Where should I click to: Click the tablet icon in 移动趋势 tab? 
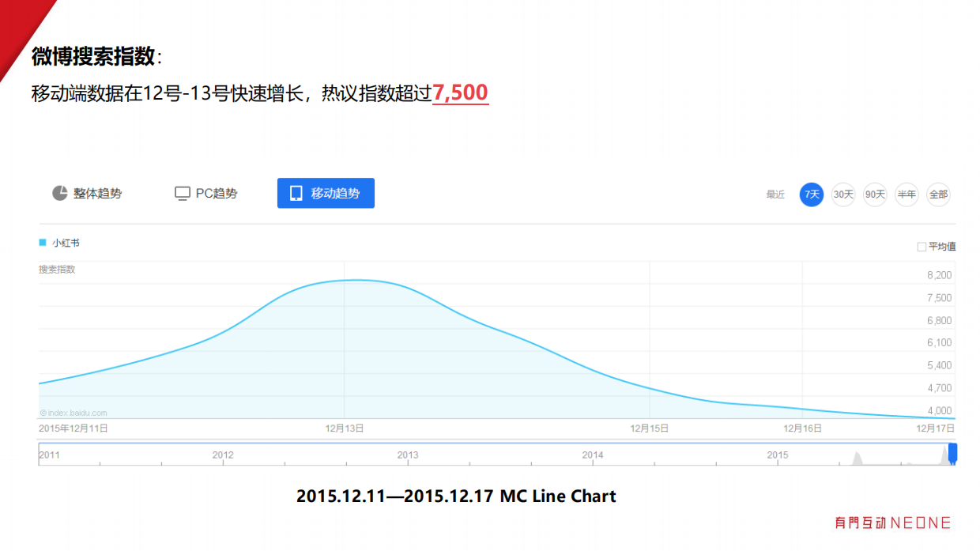point(296,194)
